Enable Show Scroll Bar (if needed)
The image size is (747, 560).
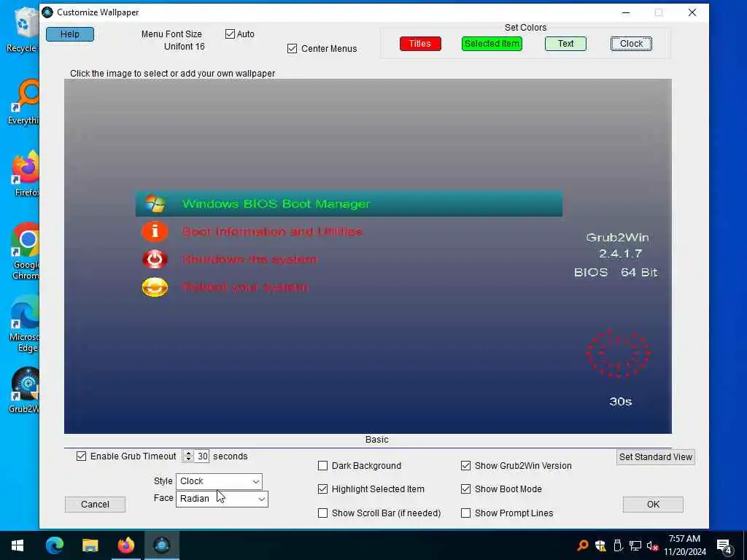[x=322, y=513]
